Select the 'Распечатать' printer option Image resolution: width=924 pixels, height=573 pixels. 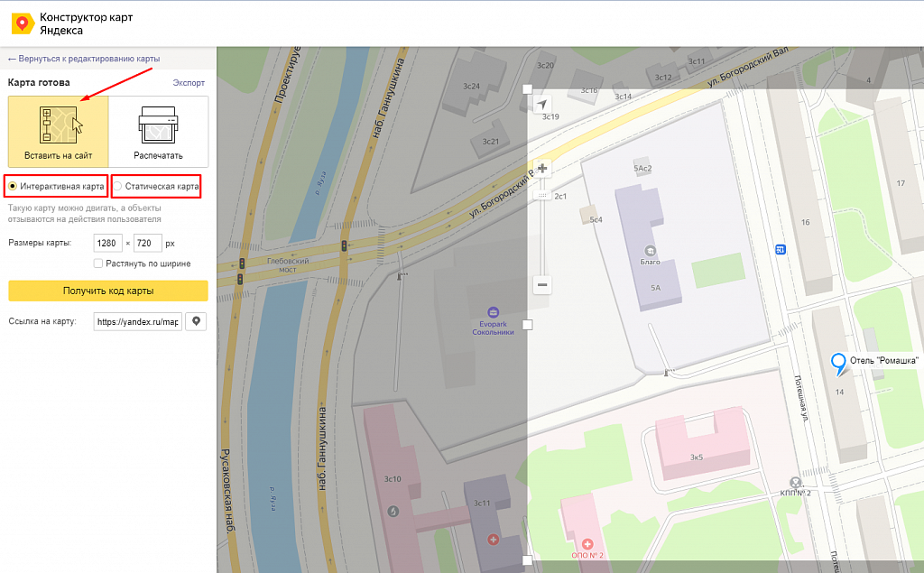click(x=158, y=132)
